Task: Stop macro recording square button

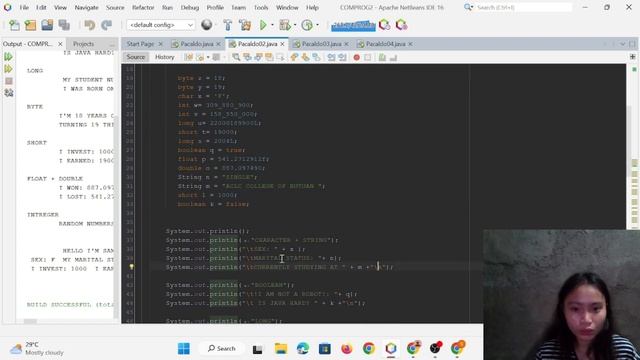Action: (x=368, y=58)
